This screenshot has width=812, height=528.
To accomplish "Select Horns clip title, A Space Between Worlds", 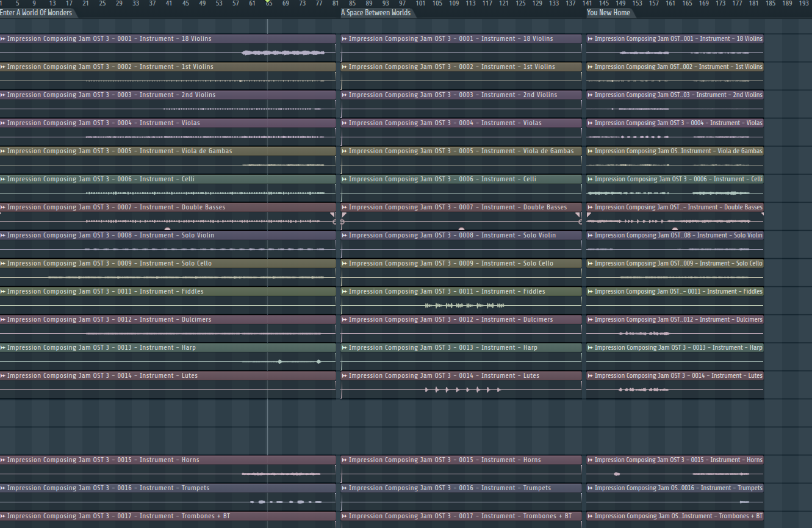I will click(x=445, y=460).
